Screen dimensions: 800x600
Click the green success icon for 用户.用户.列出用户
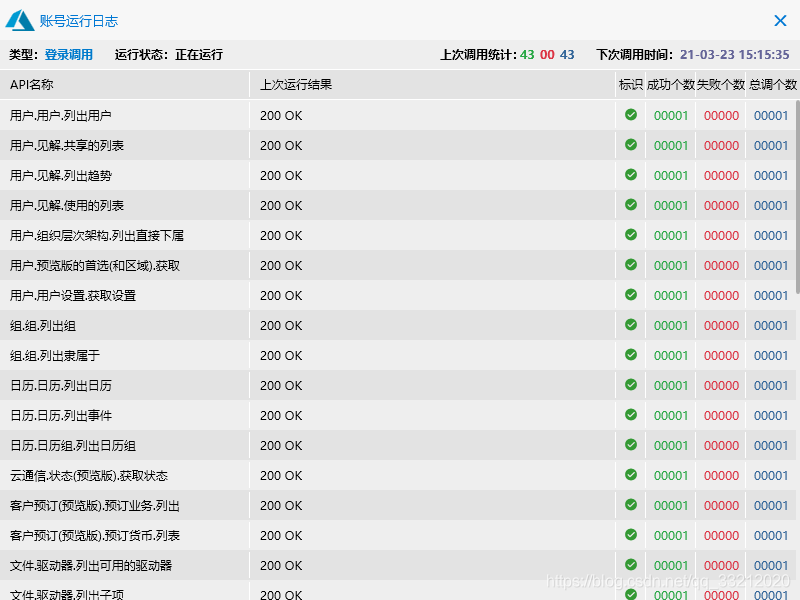(x=631, y=115)
